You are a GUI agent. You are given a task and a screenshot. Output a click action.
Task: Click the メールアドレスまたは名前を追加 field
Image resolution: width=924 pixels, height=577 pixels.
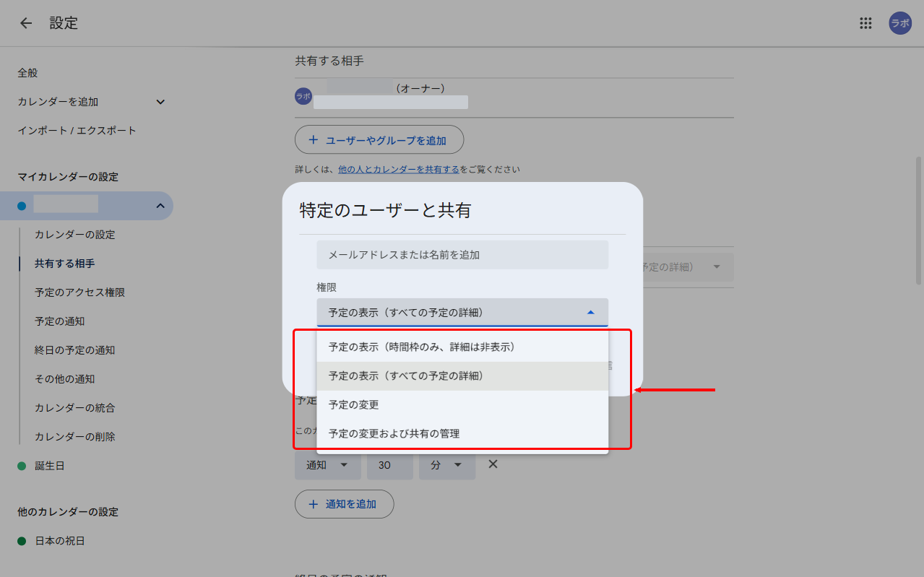pos(462,255)
